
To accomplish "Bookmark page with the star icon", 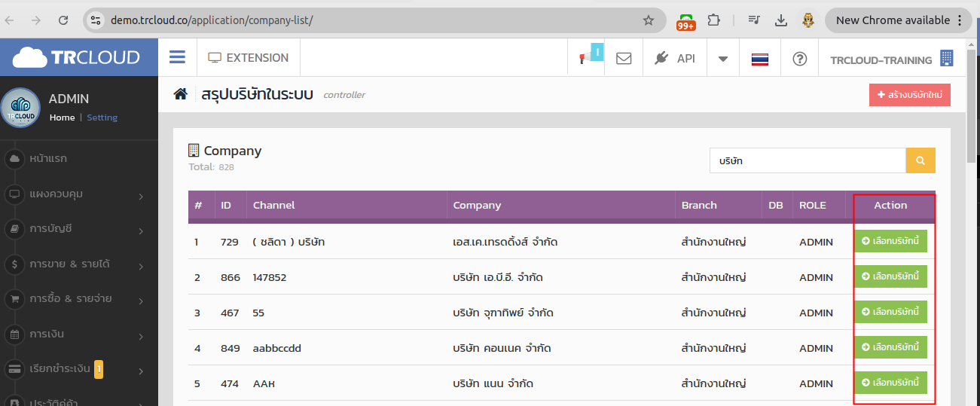I will (x=649, y=20).
